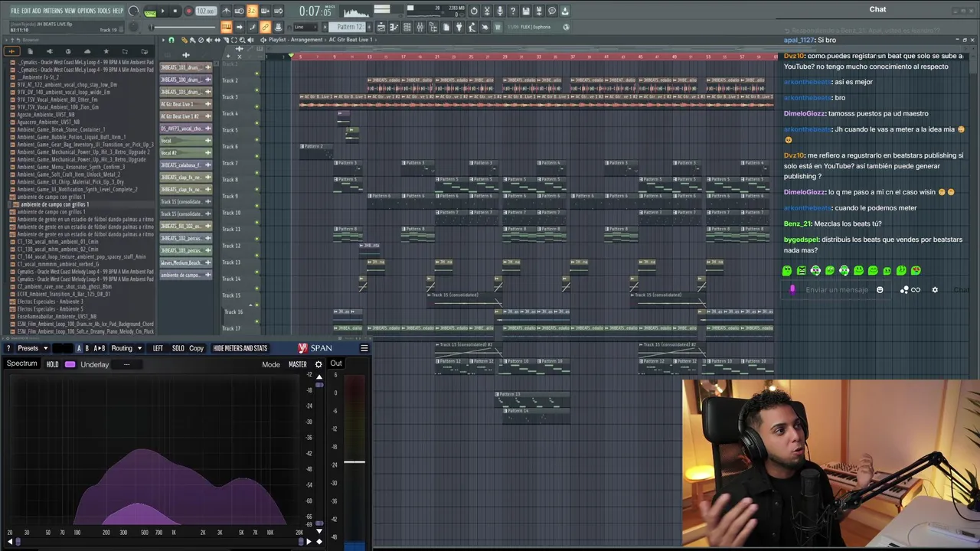The width and height of the screenshot is (980, 551).
Task: Click the purple spectrum color swatch
Action: [x=70, y=364]
